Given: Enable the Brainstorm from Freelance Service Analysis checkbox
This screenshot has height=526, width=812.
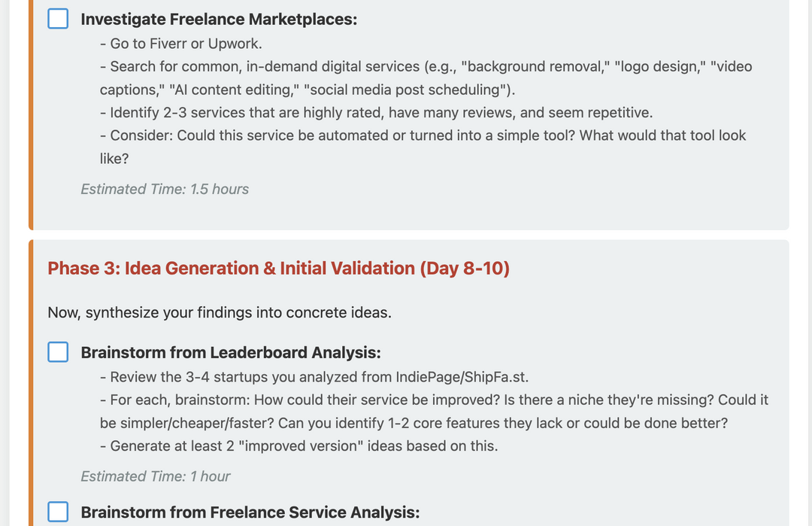Looking at the screenshot, I should [x=58, y=512].
